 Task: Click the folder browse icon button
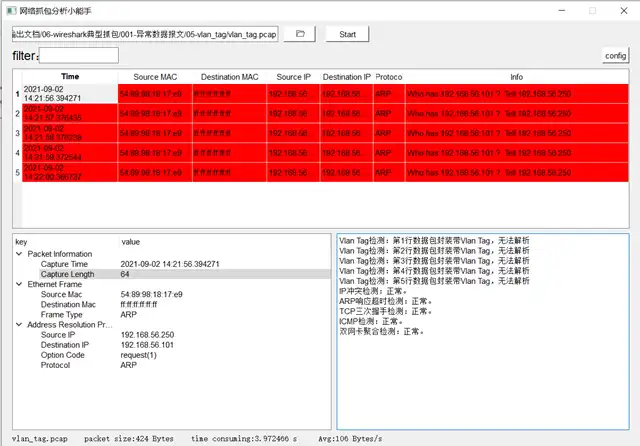[x=300, y=34]
